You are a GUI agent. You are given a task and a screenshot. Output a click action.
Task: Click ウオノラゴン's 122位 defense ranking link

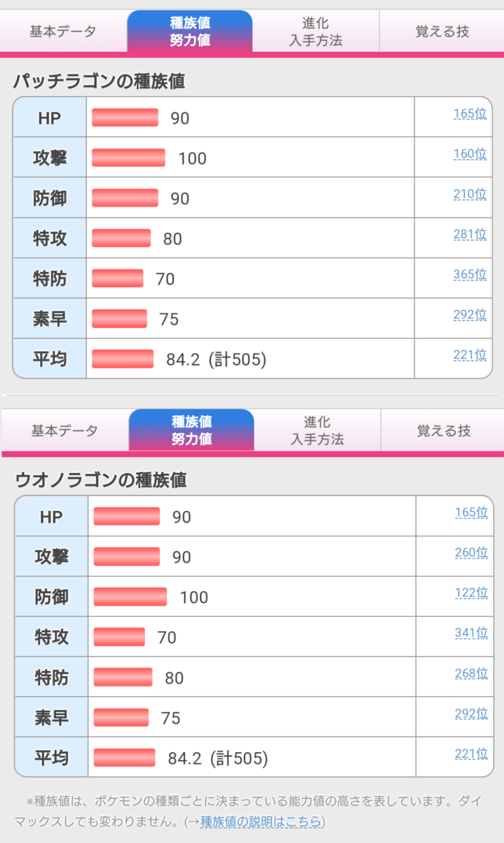tap(471, 593)
